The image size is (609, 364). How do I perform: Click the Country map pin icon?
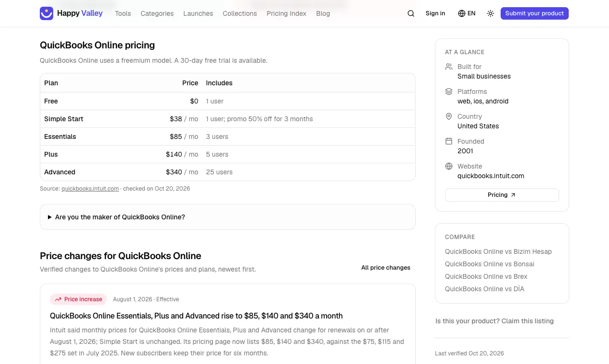[449, 116]
